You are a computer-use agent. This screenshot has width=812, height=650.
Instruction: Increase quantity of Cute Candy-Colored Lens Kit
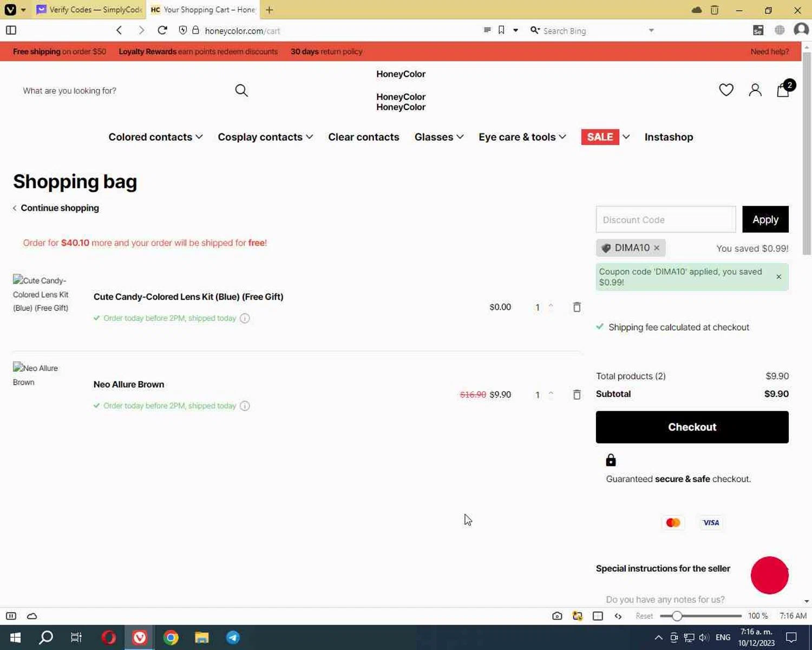click(551, 305)
